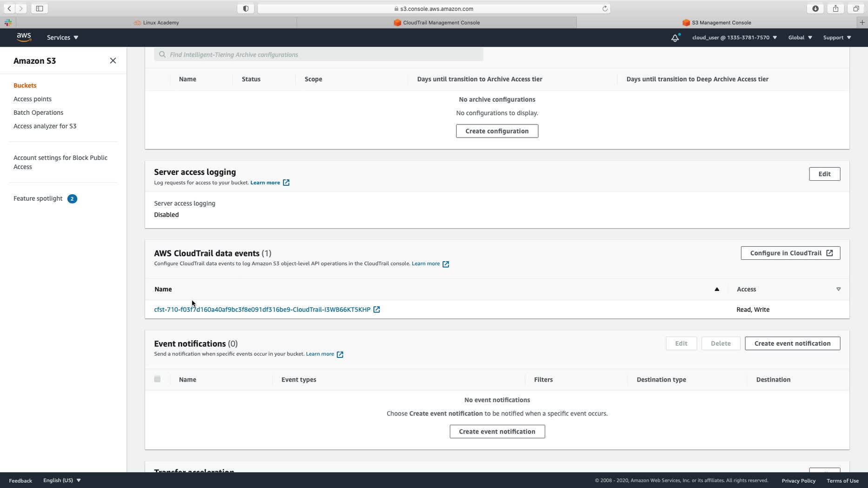Open Batch Operations in the sidebar

coord(38,112)
